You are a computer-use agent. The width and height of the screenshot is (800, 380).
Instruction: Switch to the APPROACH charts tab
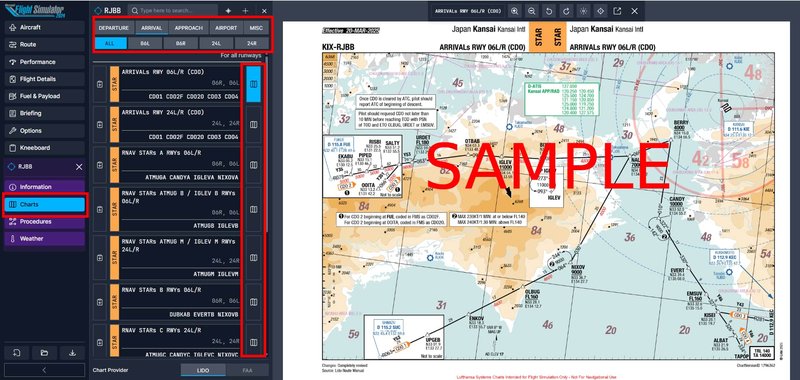188,28
